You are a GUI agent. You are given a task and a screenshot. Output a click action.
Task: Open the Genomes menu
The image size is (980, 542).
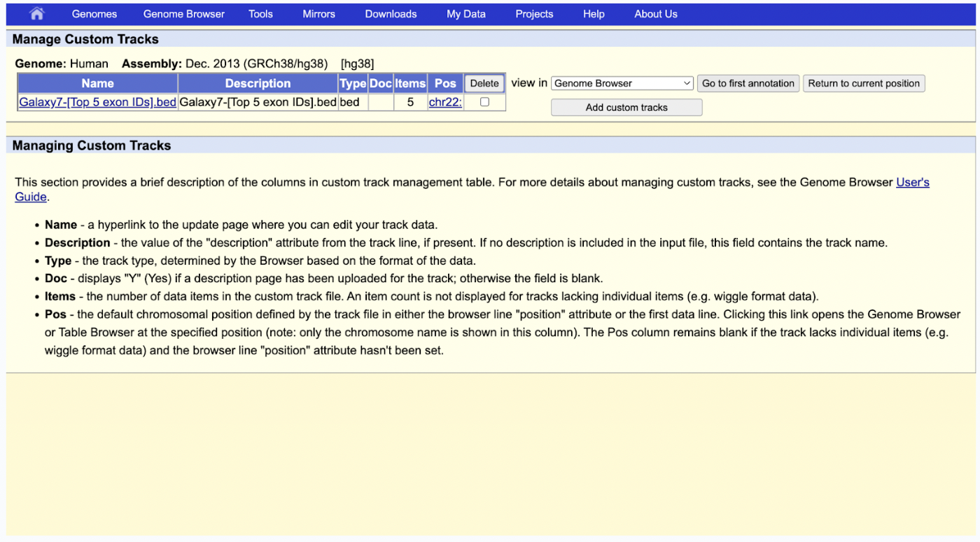coord(94,14)
